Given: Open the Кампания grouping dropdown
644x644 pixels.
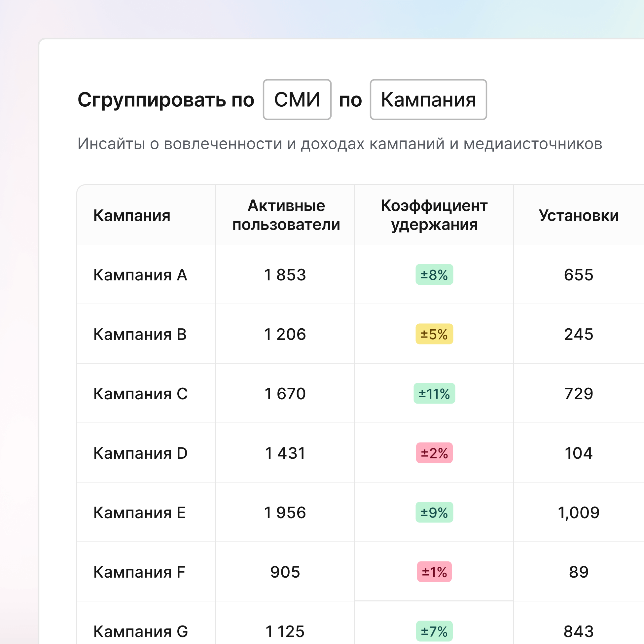Looking at the screenshot, I should (x=428, y=100).
